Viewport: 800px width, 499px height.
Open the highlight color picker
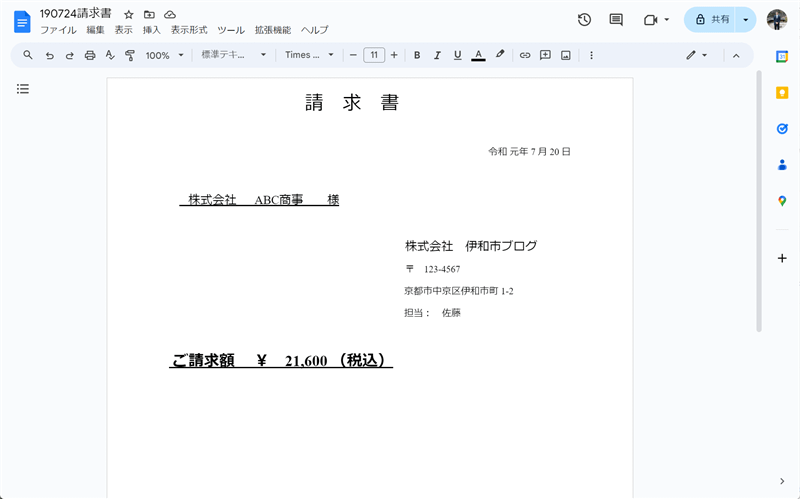point(499,55)
